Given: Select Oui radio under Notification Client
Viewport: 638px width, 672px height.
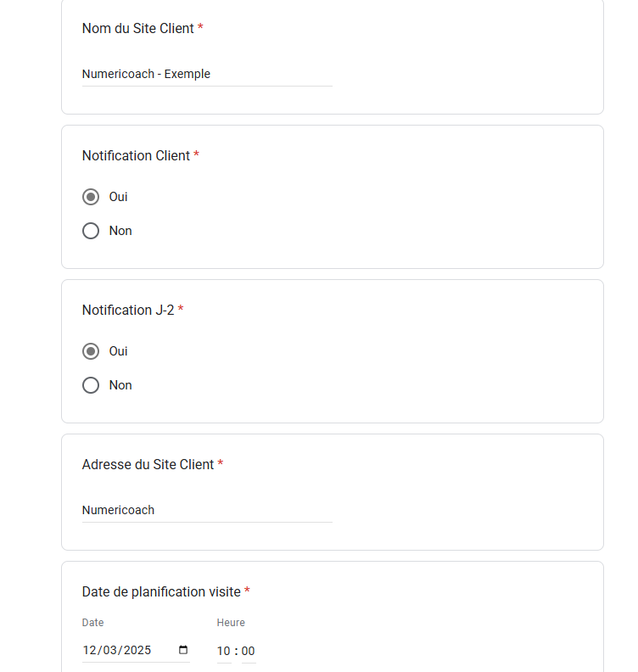Looking at the screenshot, I should click(x=91, y=197).
